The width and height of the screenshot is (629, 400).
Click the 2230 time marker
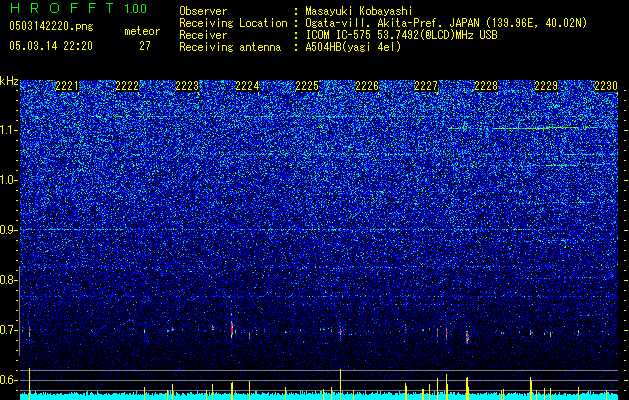pos(606,86)
